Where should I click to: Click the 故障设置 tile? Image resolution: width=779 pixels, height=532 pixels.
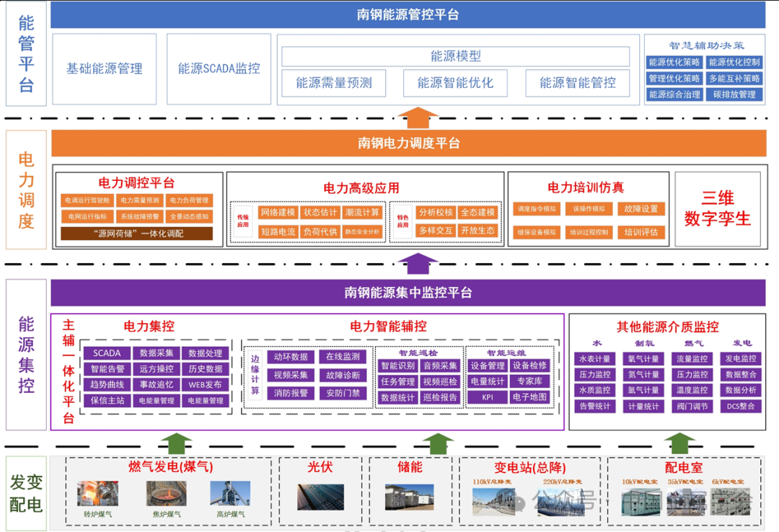click(641, 208)
